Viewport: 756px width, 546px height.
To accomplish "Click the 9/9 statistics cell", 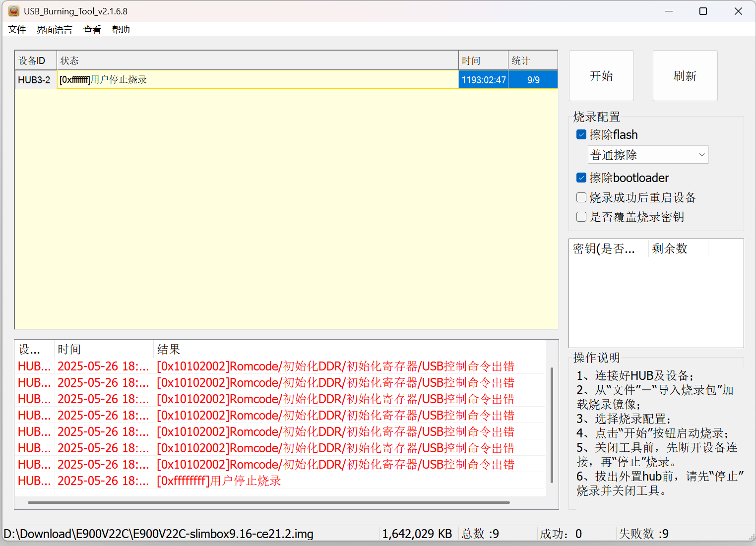I will (533, 80).
